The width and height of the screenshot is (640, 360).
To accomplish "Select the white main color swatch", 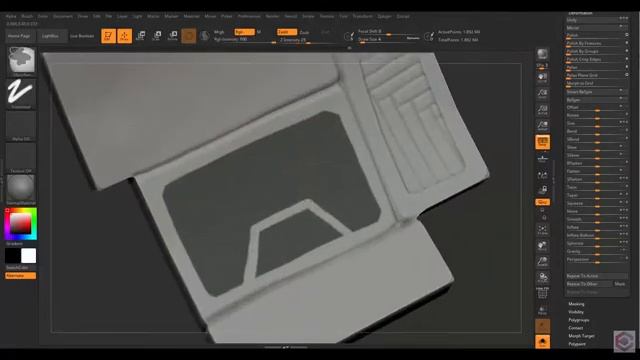I will 29,256.
